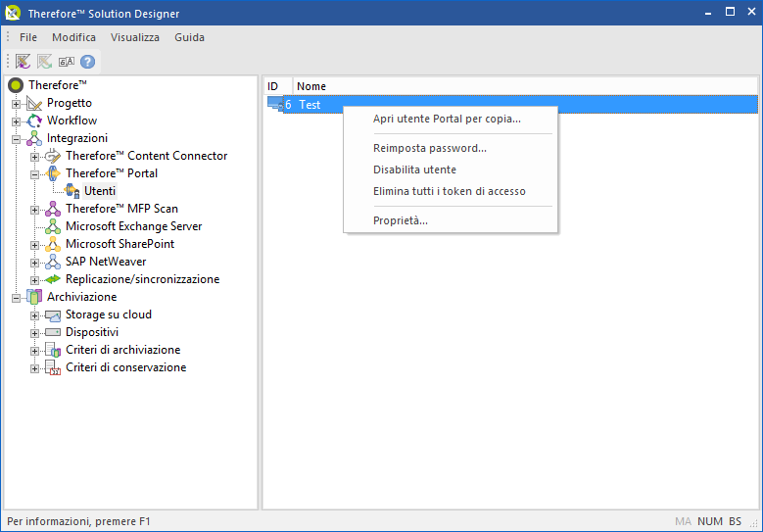
Task: Expand the Progetto tree node
Action: (x=16, y=104)
